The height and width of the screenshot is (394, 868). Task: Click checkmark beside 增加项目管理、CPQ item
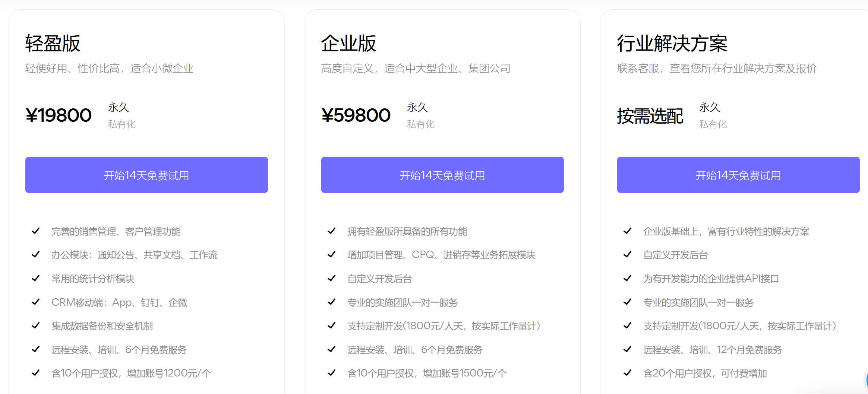[x=332, y=254]
